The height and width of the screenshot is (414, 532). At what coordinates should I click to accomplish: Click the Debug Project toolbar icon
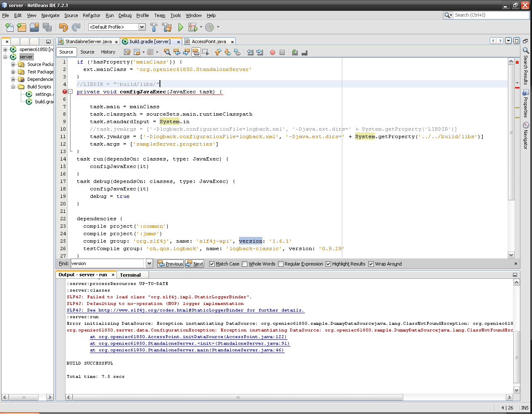193,27
